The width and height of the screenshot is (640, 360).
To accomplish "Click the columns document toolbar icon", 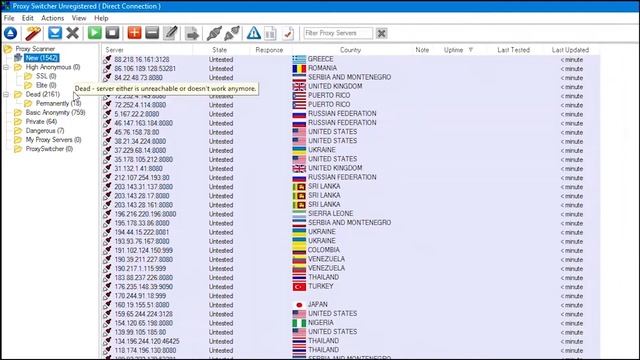I will click(x=270, y=33).
